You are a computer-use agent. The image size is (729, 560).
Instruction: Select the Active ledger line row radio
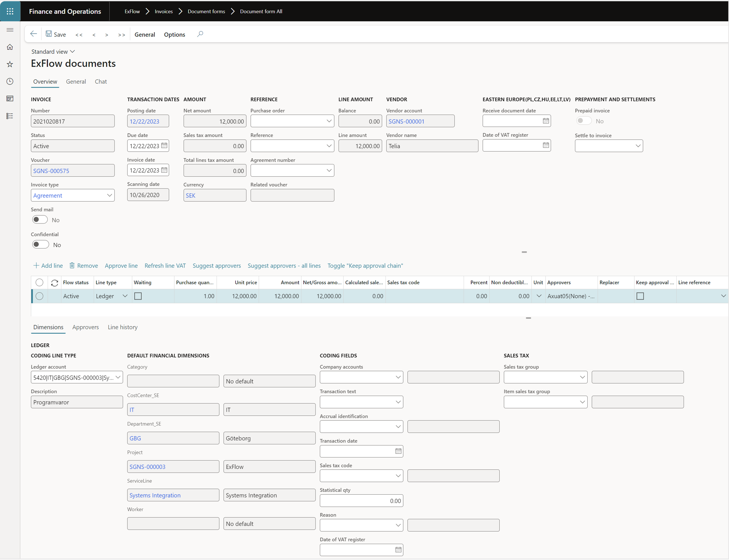(40, 296)
